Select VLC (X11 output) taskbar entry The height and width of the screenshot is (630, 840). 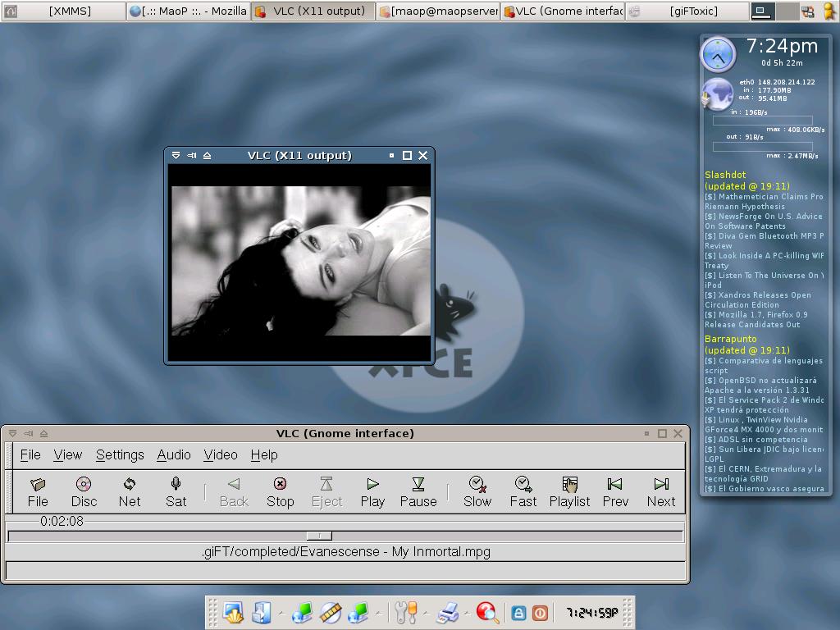[313, 11]
